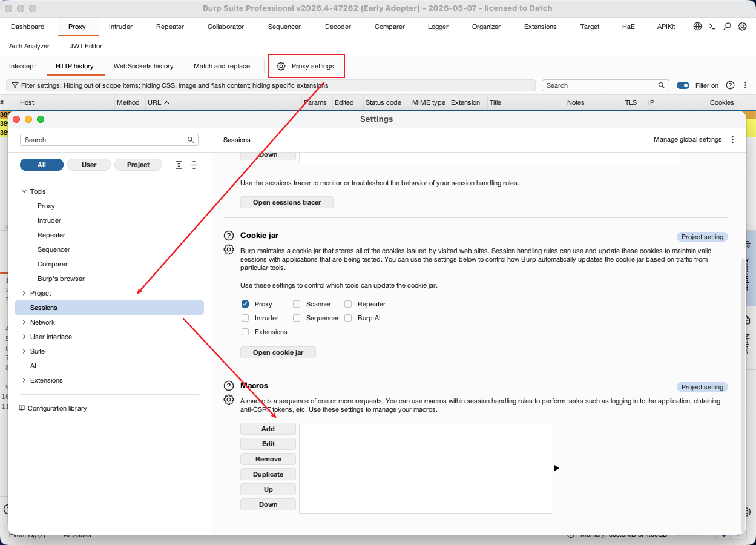Click the Duplicate button in Macros

(x=268, y=474)
